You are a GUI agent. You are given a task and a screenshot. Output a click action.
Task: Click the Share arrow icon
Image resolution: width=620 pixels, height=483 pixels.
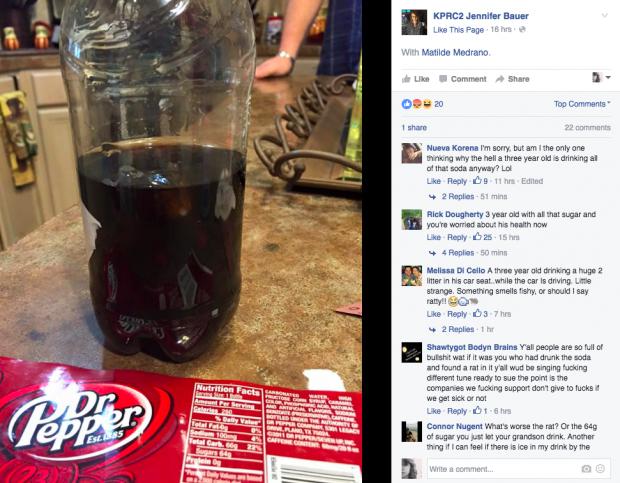tap(500, 79)
